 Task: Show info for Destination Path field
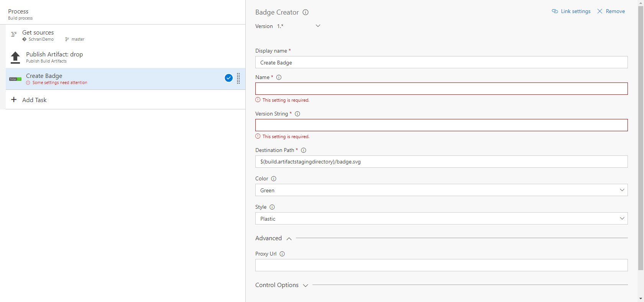click(x=304, y=150)
